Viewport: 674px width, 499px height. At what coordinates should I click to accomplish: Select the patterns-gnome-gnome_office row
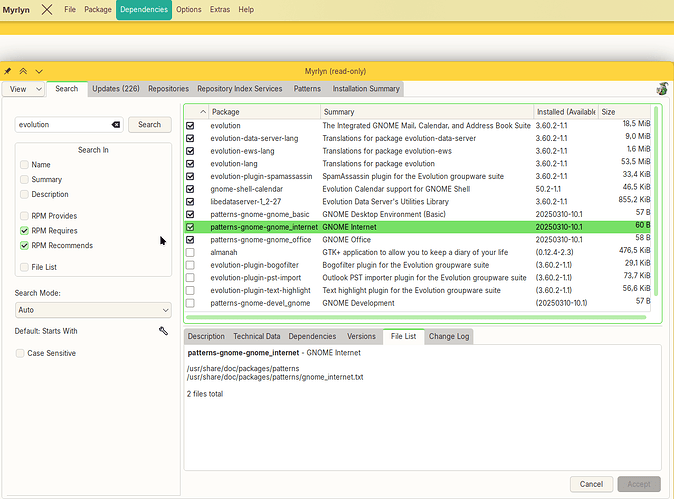(418, 240)
